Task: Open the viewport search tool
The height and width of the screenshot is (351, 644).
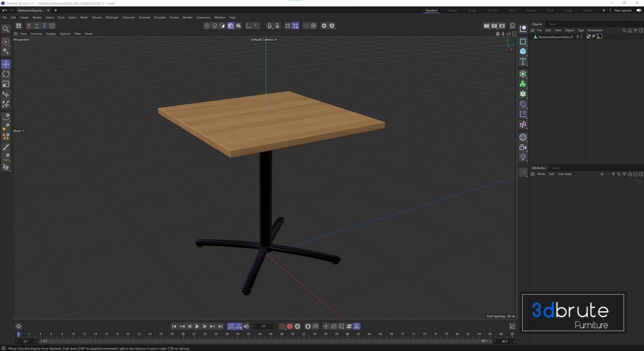Action: click(6, 29)
